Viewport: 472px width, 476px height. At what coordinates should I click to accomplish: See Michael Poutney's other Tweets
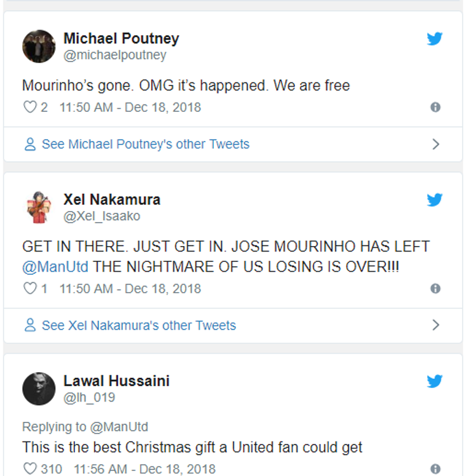pos(145,145)
